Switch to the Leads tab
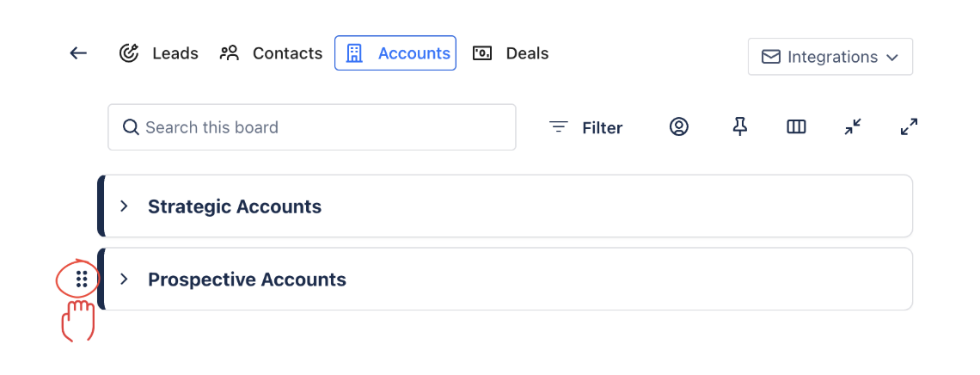 pyautogui.click(x=159, y=53)
